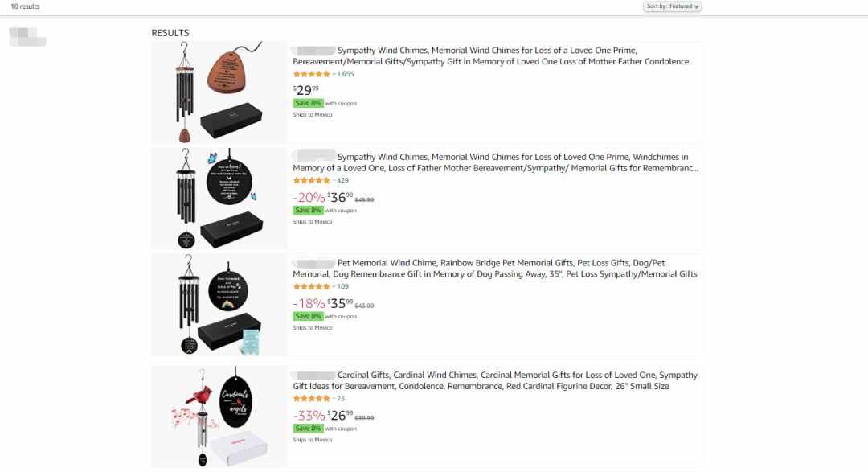Open the first Sympathy Wind Chimes product image
The image size is (868, 472).
[219, 92]
